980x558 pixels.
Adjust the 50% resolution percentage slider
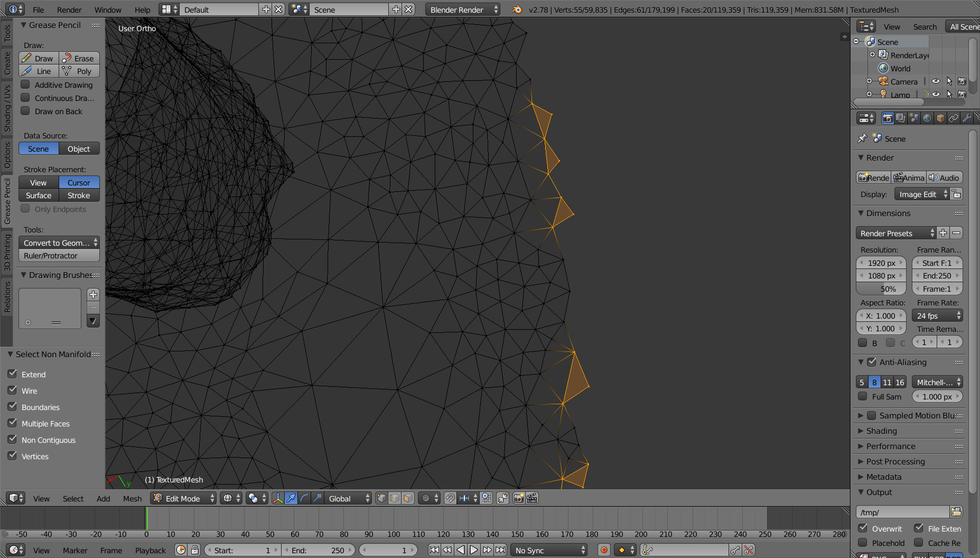[881, 289]
